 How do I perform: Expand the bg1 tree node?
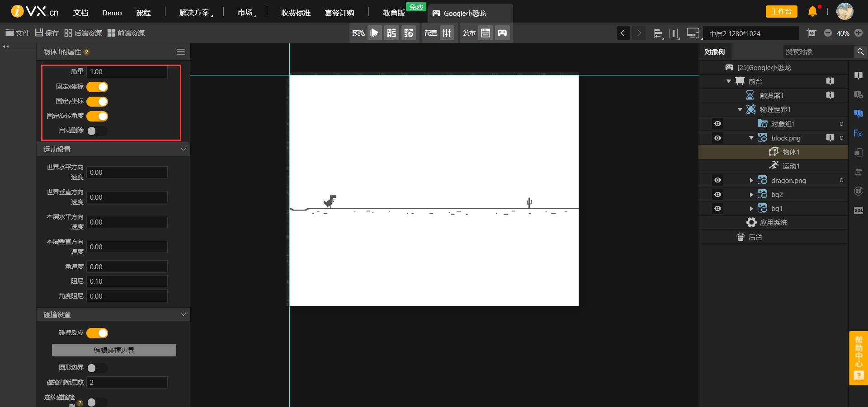coord(751,209)
